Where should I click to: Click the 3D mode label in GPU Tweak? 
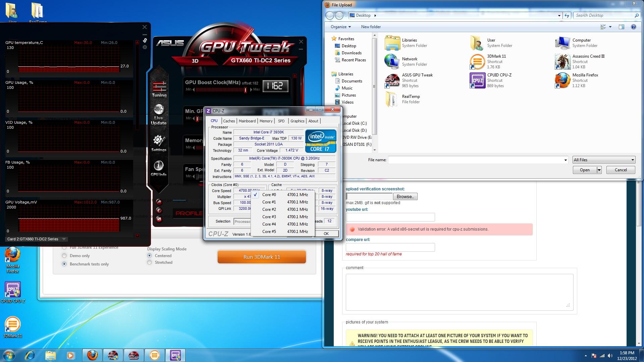pyautogui.click(x=195, y=61)
